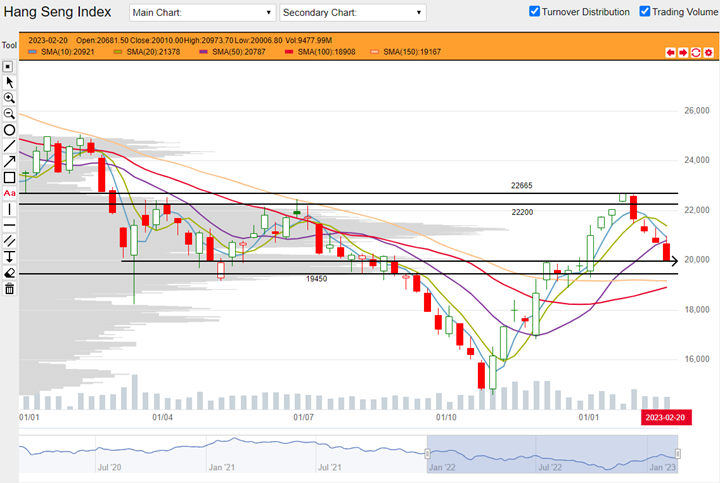Viewport: 720px width, 483px height.
Task: Choose the measurement T-bar tool
Action: 9,257
